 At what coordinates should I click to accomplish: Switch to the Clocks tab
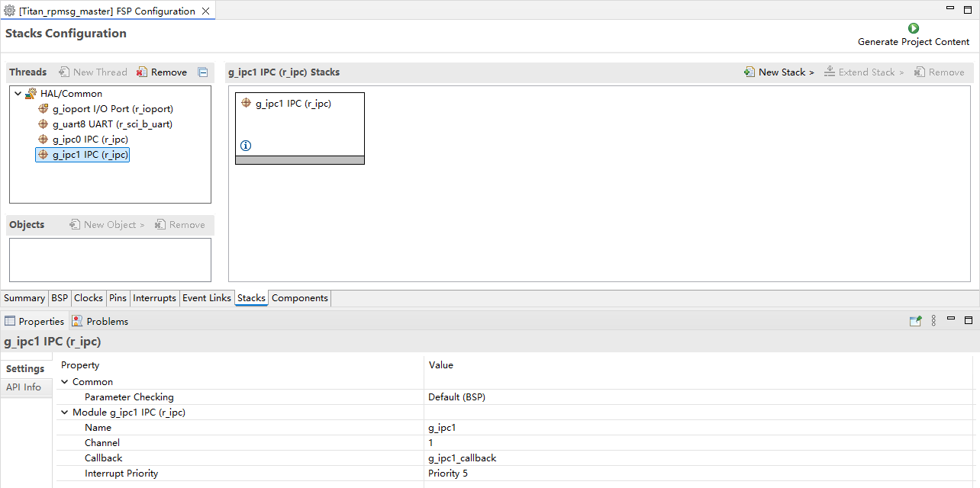coord(89,298)
